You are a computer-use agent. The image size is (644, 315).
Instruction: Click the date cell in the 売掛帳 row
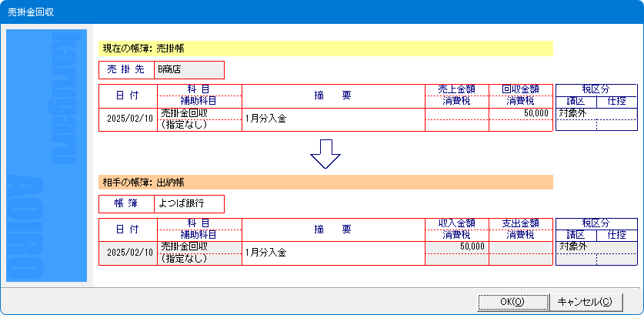tap(128, 119)
